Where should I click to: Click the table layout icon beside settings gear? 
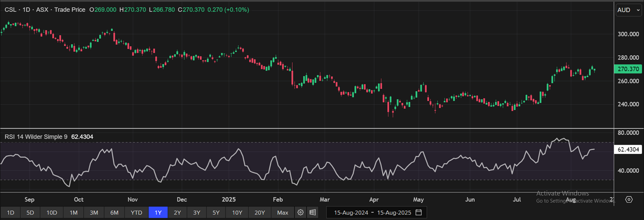click(313, 212)
